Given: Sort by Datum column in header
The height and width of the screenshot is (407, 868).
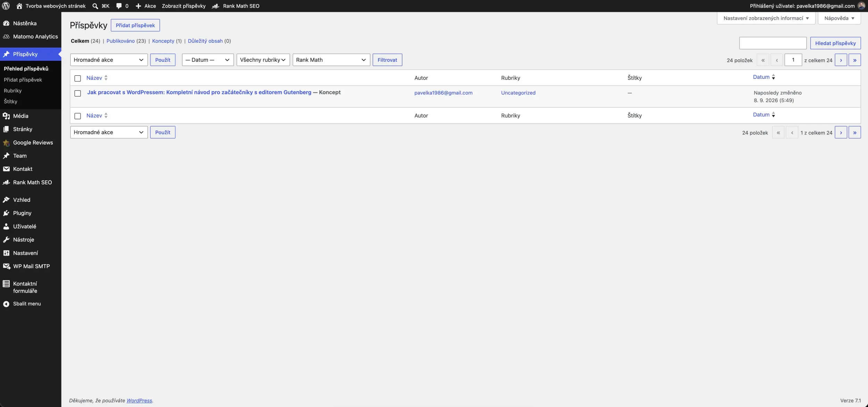Looking at the screenshot, I should [764, 77].
